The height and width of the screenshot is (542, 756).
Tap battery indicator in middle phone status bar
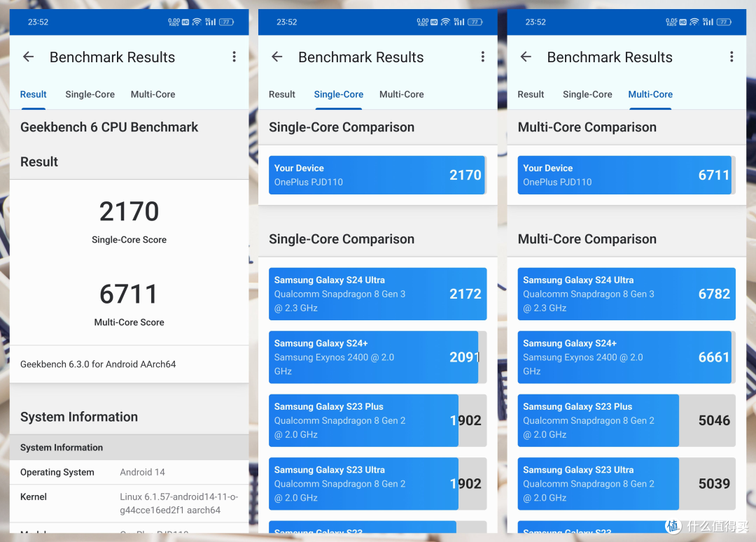(475, 22)
